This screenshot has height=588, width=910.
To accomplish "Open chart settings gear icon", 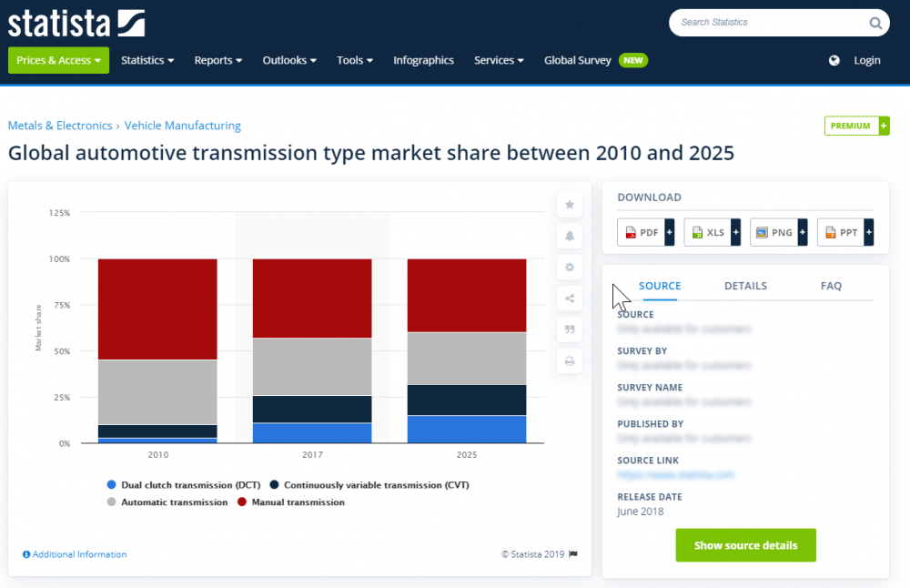I will [x=570, y=268].
